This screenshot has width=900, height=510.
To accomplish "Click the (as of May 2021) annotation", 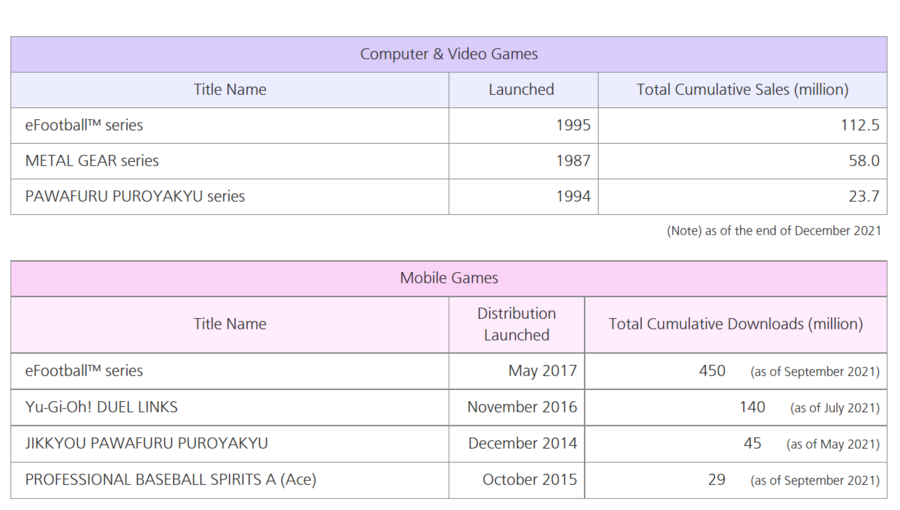I will pos(833,444).
